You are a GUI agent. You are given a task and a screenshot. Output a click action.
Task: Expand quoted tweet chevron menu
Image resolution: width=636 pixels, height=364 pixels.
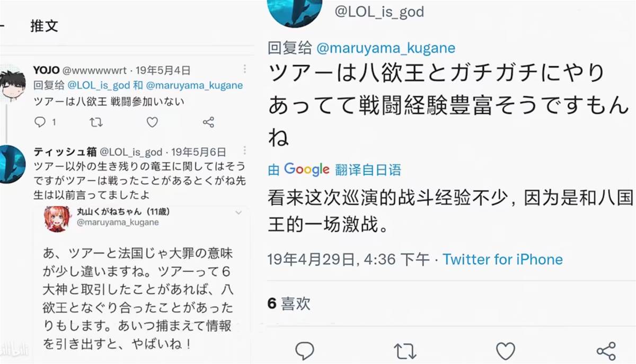(x=238, y=212)
